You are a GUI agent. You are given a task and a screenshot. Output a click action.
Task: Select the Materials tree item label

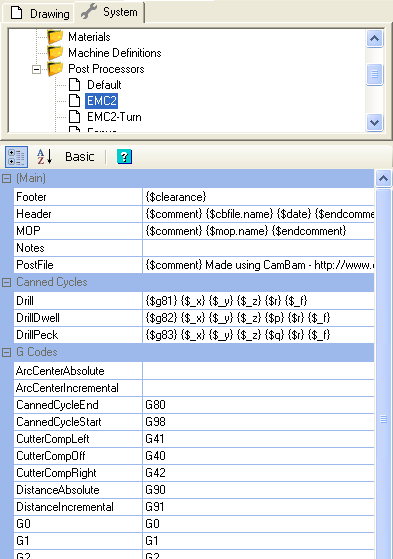89,37
